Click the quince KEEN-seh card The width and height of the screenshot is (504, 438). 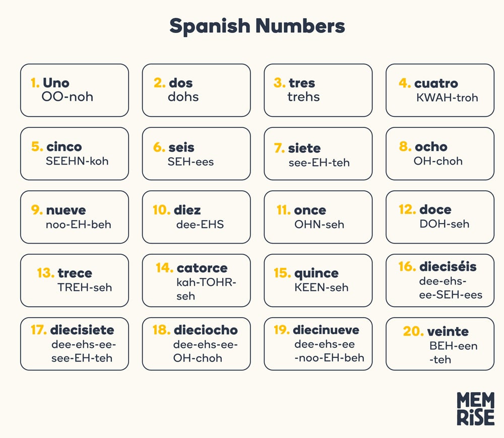(318, 280)
